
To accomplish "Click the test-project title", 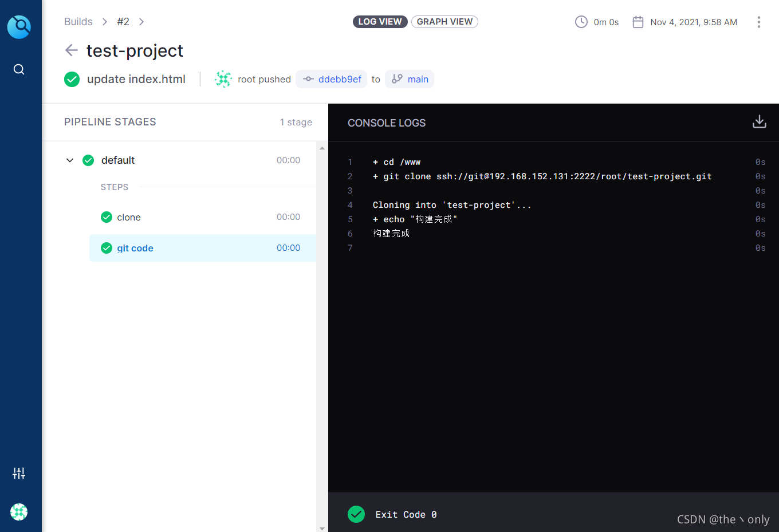I will click(135, 50).
